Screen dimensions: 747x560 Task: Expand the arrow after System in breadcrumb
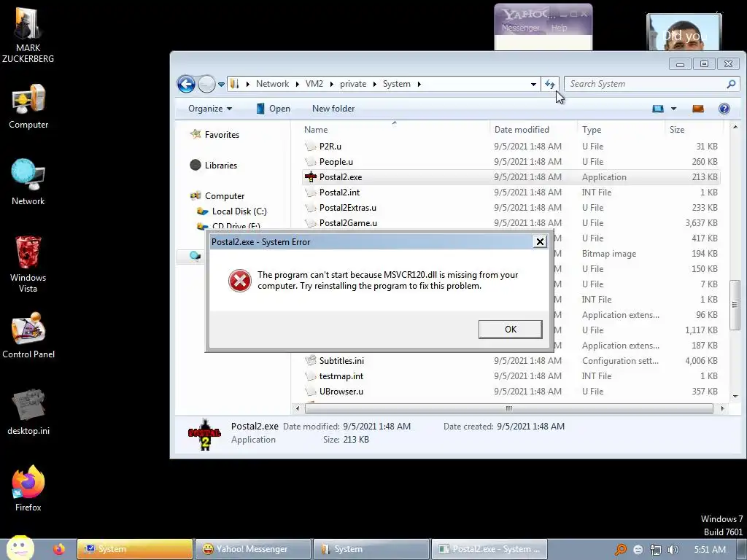pos(419,84)
